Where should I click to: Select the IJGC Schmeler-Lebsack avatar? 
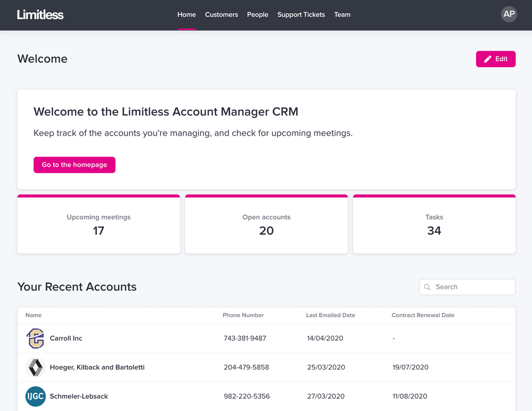[x=35, y=396]
